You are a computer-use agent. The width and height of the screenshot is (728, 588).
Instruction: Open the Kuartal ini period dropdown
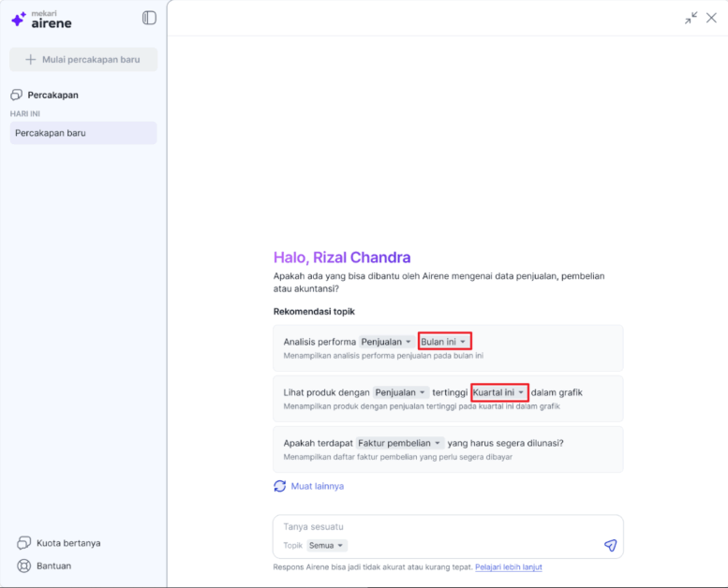tap(499, 392)
